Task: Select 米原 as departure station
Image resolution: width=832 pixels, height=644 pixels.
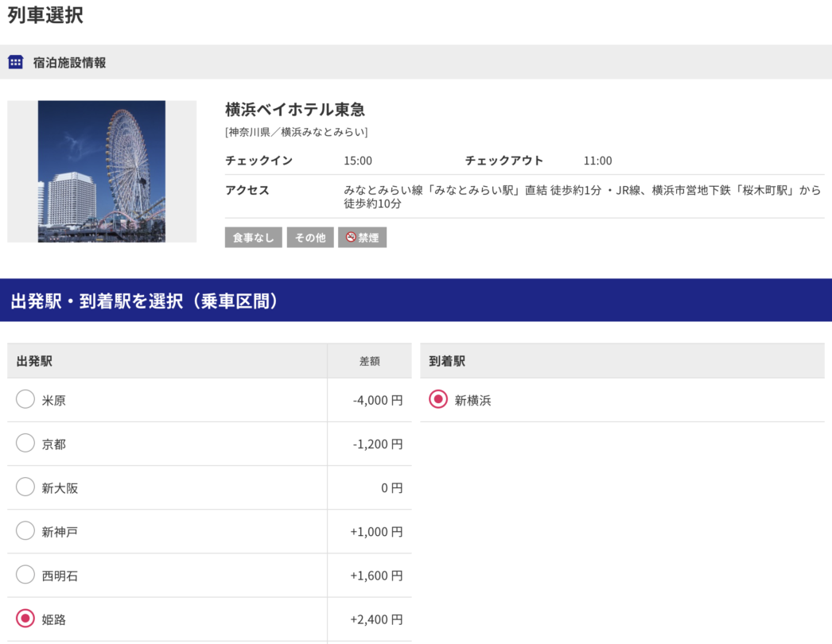Action: pyautogui.click(x=25, y=399)
